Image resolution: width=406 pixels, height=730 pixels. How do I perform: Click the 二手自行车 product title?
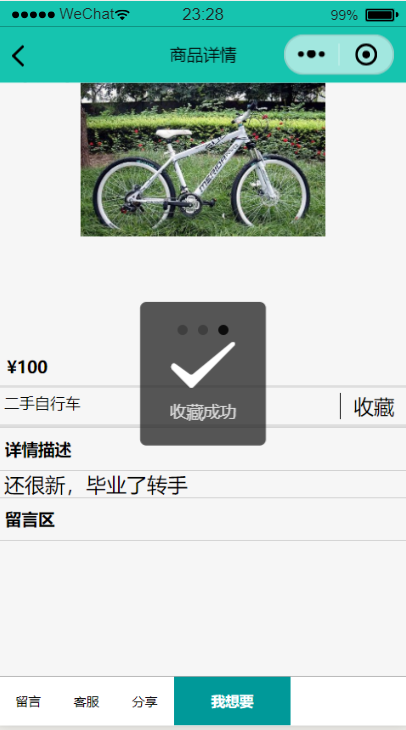(42, 404)
